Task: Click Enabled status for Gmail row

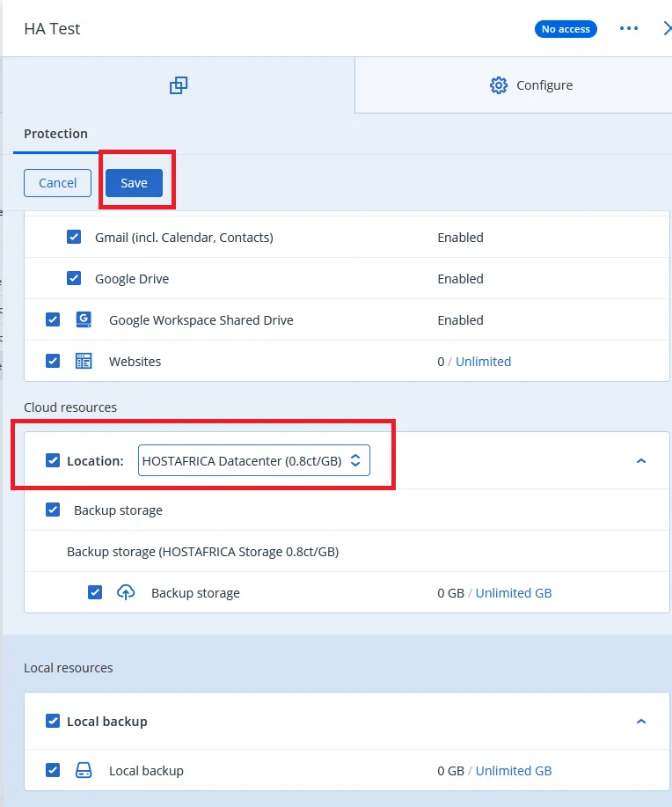Action: pyautogui.click(x=461, y=238)
